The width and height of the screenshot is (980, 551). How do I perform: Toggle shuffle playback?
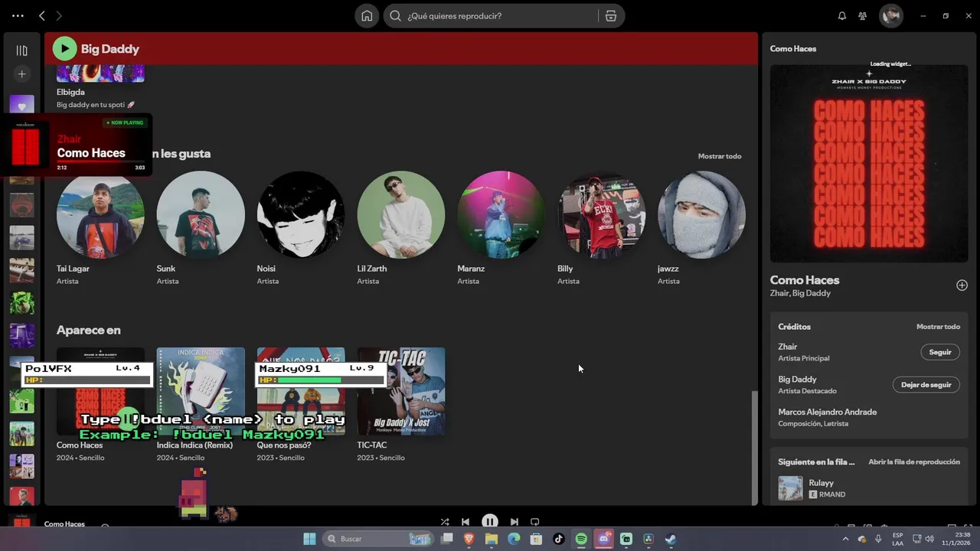[445, 522]
